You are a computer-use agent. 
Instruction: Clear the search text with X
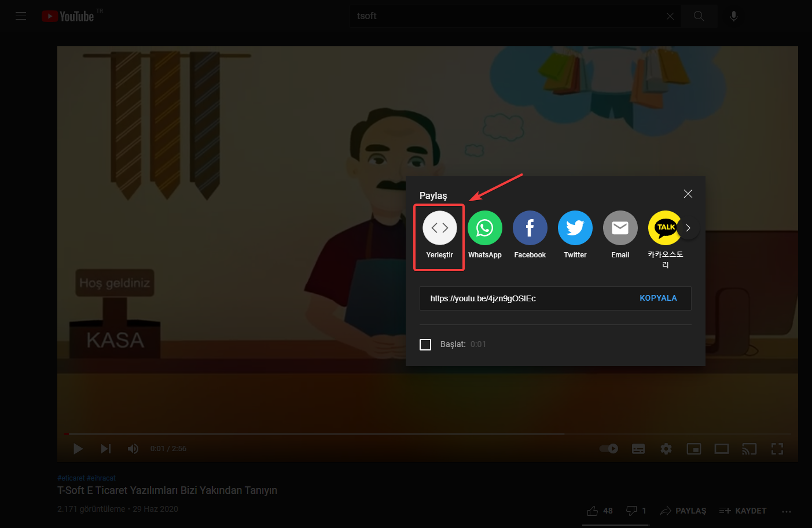coord(670,16)
